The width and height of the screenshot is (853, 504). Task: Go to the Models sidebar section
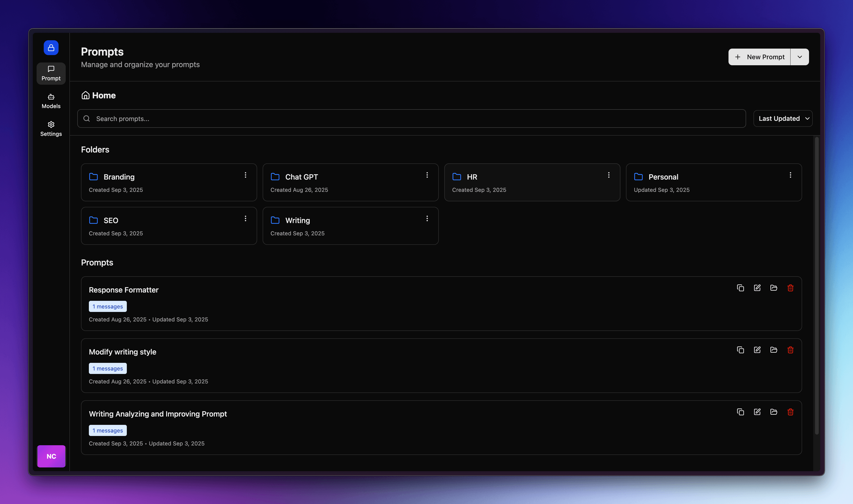coord(51,101)
